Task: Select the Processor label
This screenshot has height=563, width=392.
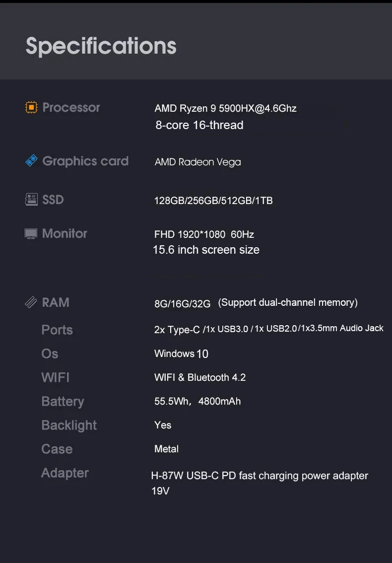Action: click(x=71, y=107)
